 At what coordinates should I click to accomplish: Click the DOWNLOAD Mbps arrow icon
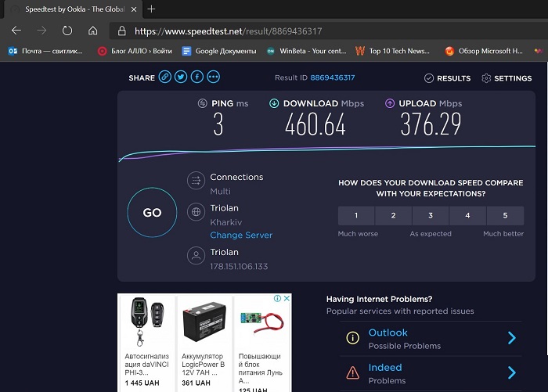(274, 103)
